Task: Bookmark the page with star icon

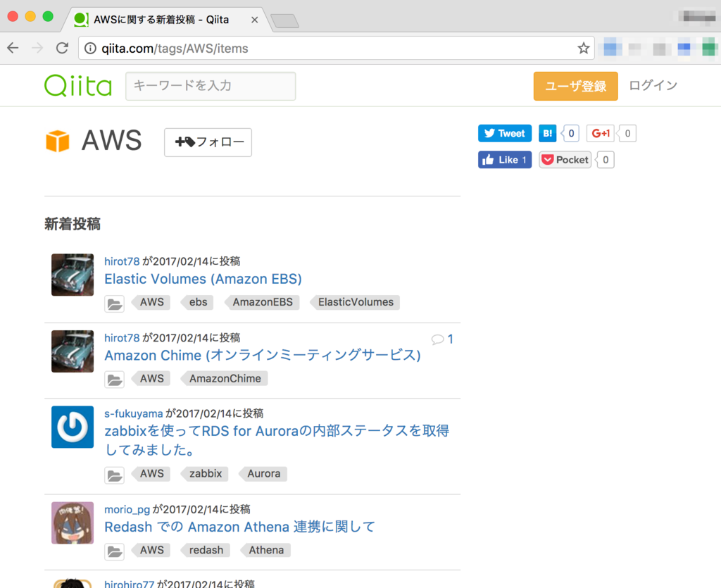Action: pos(584,48)
